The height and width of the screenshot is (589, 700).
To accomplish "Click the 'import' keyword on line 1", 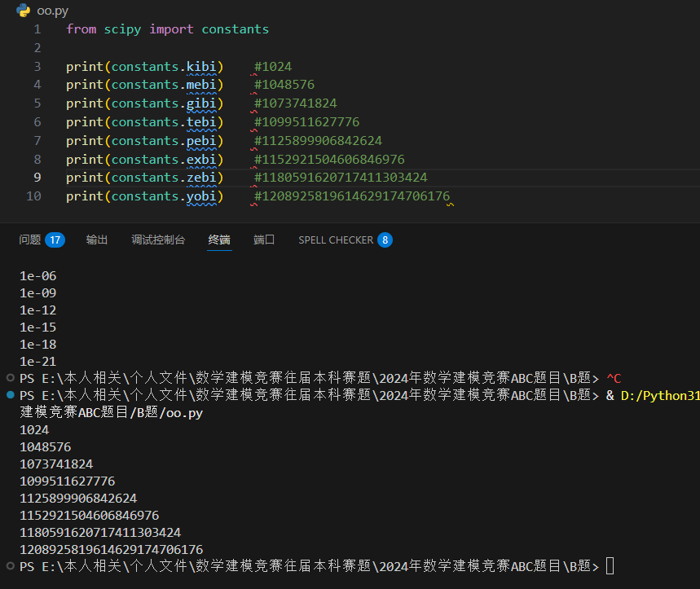I will point(171,29).
